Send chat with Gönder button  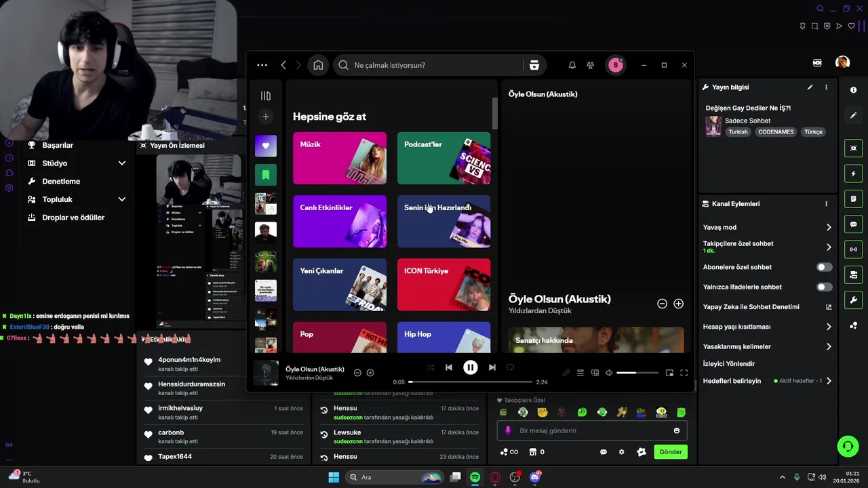(x=671, y=452)
